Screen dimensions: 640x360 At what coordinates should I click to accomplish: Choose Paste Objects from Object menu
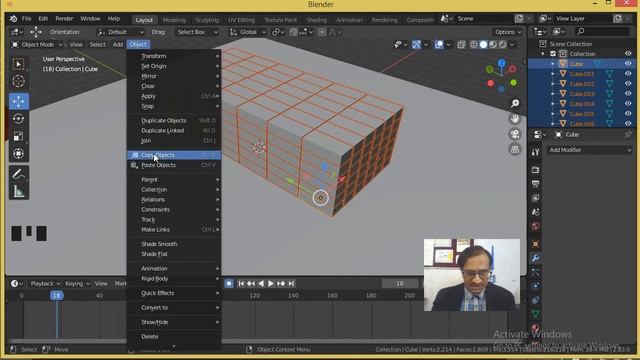(174, 165)
